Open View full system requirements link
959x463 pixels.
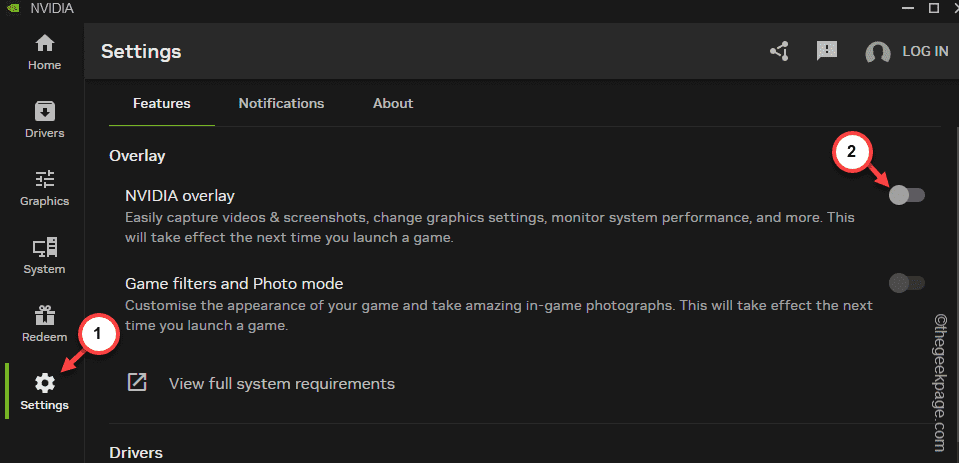coord(282,383)
